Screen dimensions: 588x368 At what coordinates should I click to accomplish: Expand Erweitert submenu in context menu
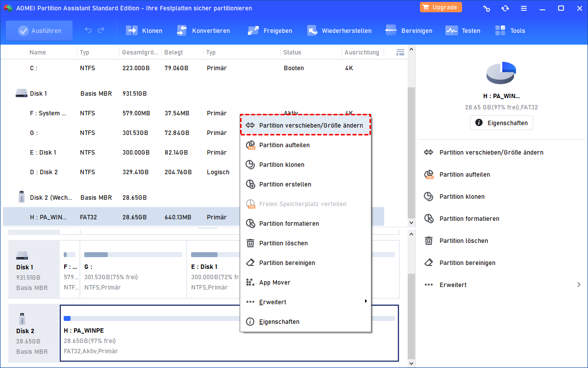tap(305, 302)
